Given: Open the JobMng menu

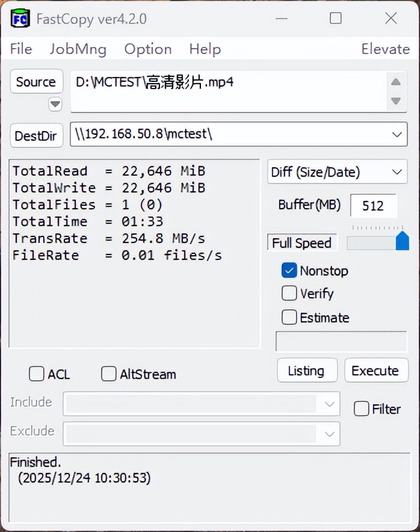Looking at the screenshot, I should (78, 49).
